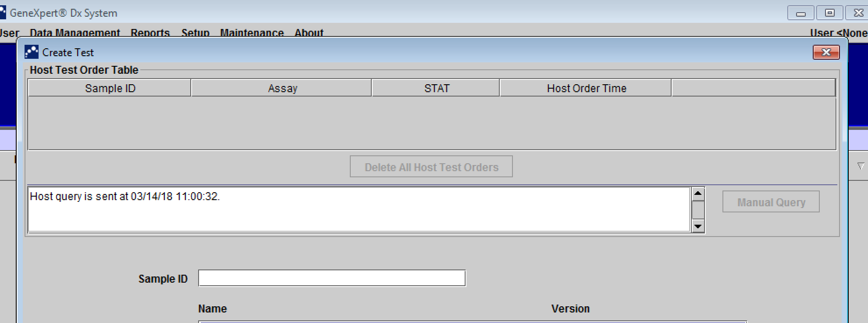Click the Sample ID column header
Viewport: 868px width, 323px height.
coord(110,88)
